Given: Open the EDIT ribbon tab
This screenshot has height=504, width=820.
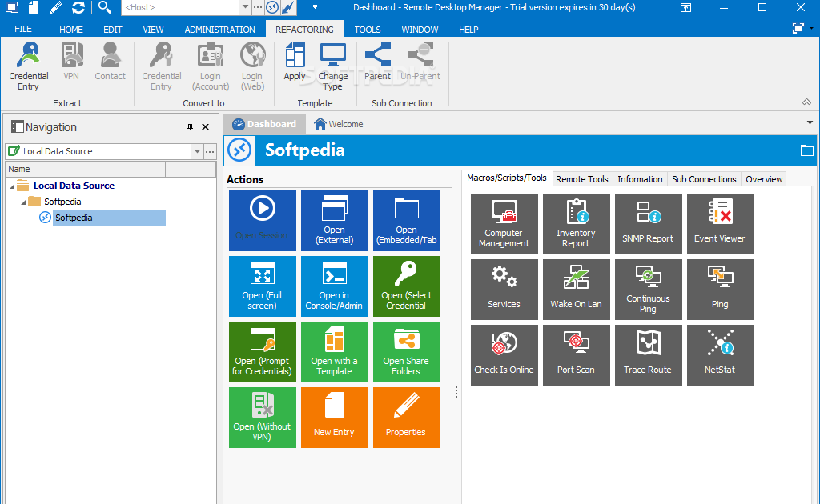Looking at the screenshot, I should 112,30.
